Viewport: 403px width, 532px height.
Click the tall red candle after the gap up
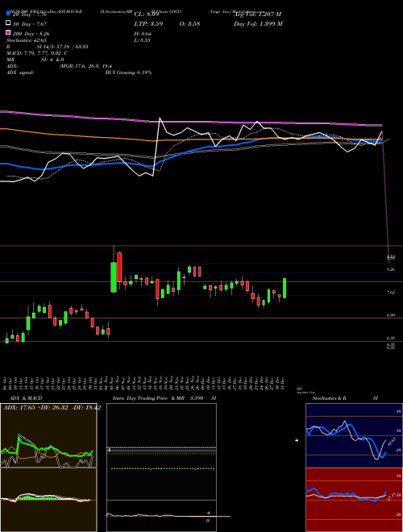coord(119,267)
